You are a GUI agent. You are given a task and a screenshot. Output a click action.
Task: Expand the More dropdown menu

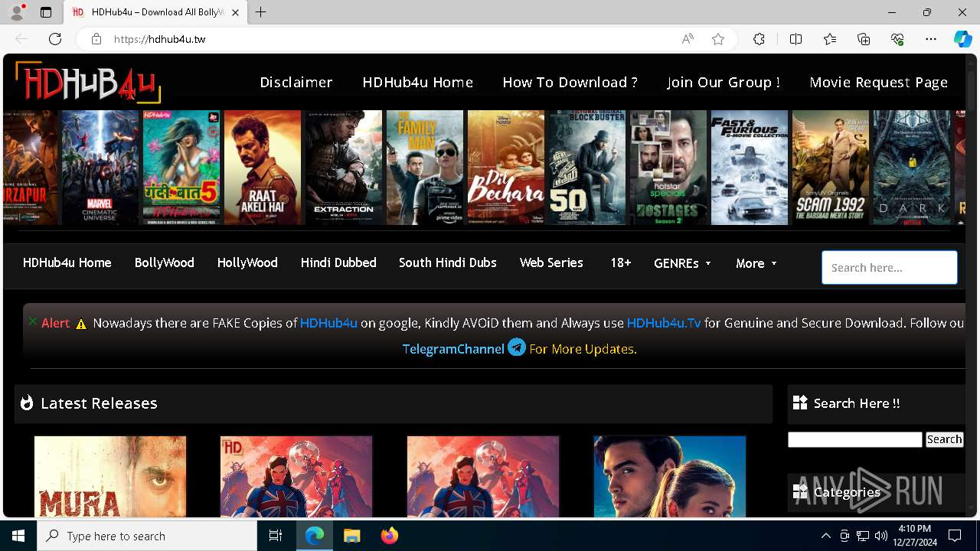click(756, 263)
